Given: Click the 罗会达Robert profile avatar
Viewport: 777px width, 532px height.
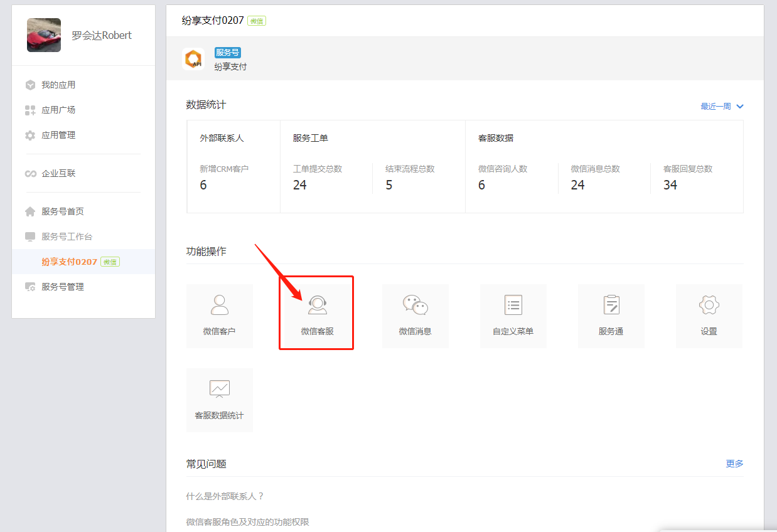Looking at the screenshot, I should tap(44, 35).
